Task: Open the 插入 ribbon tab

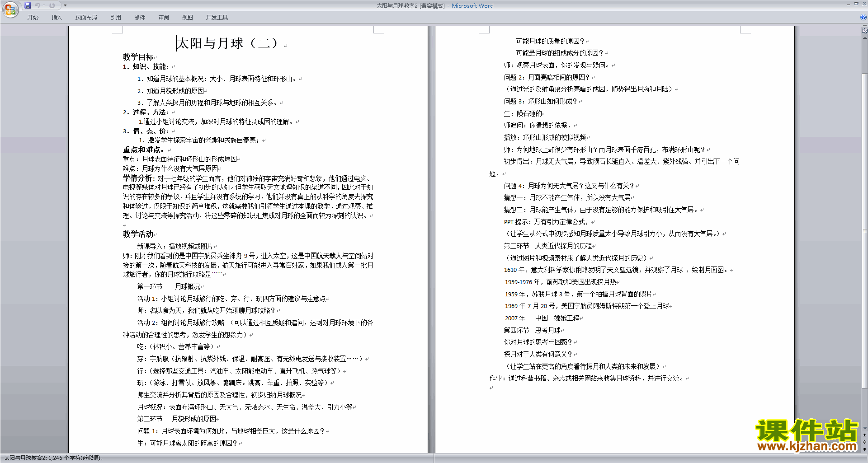Action: (57, 17)
